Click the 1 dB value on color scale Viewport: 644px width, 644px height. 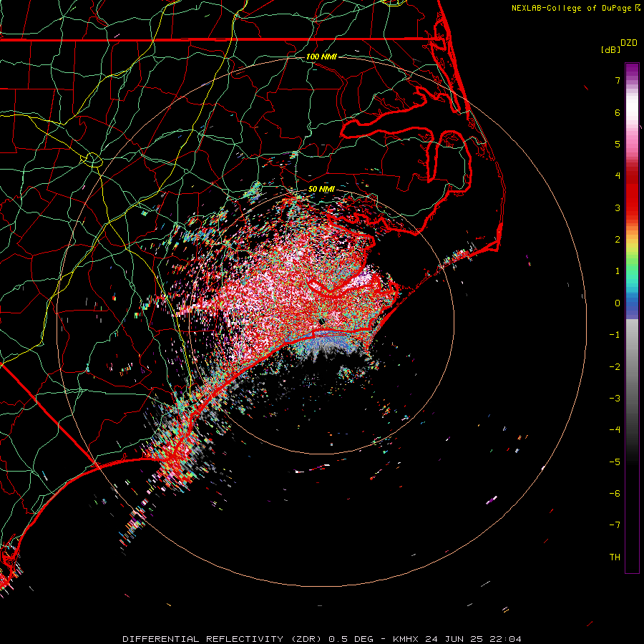pyautogui.click(x=618, y=271)
